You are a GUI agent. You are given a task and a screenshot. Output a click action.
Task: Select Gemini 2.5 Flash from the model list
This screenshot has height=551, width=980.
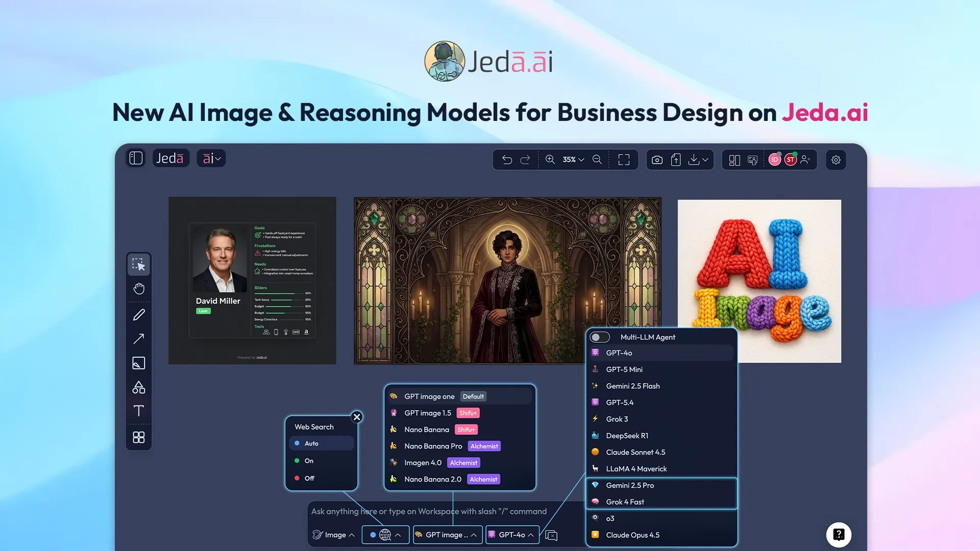(633, 386)
